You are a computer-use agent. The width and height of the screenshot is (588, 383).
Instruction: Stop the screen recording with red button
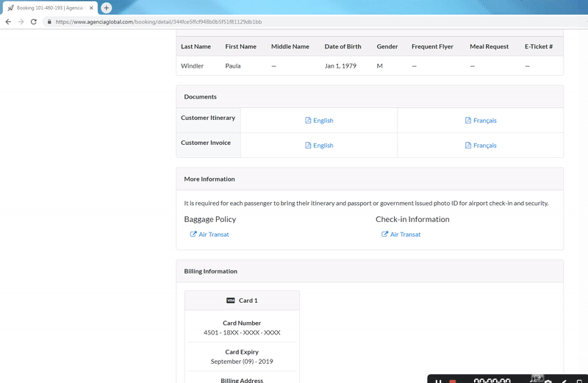(452, 380)
